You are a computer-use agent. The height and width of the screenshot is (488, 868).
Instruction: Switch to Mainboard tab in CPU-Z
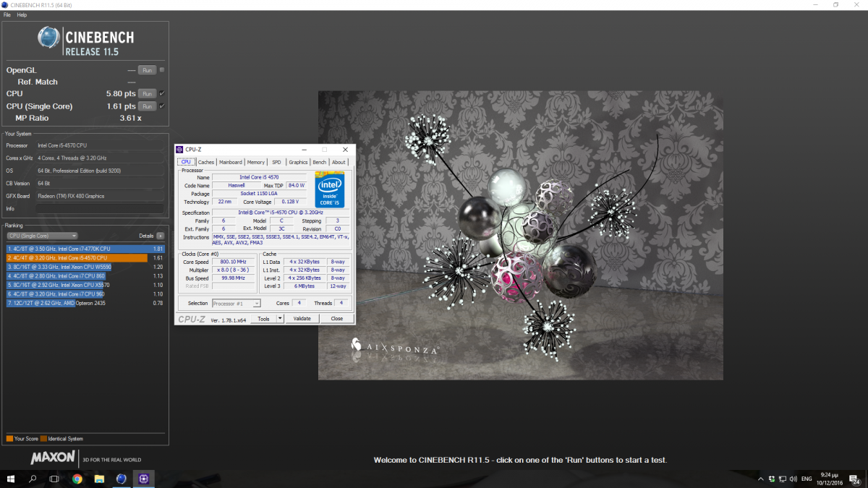point(231,162)
